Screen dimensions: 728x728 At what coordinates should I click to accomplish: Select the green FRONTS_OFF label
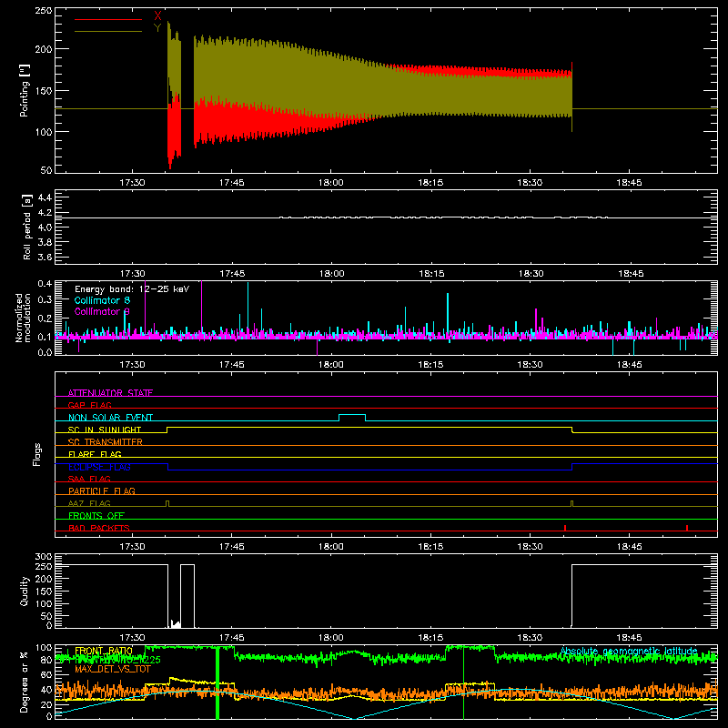(x=96, y=516)
